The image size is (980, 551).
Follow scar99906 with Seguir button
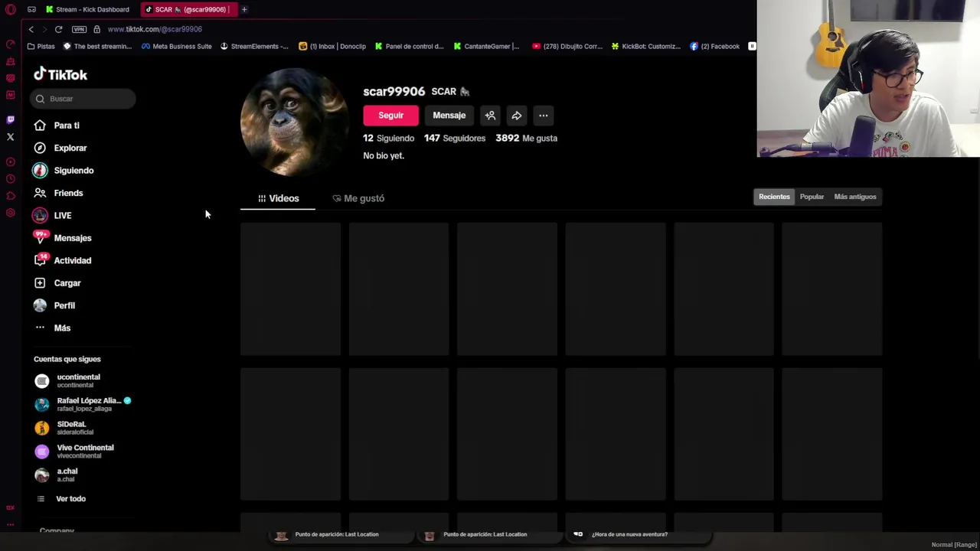pos(390,116)
